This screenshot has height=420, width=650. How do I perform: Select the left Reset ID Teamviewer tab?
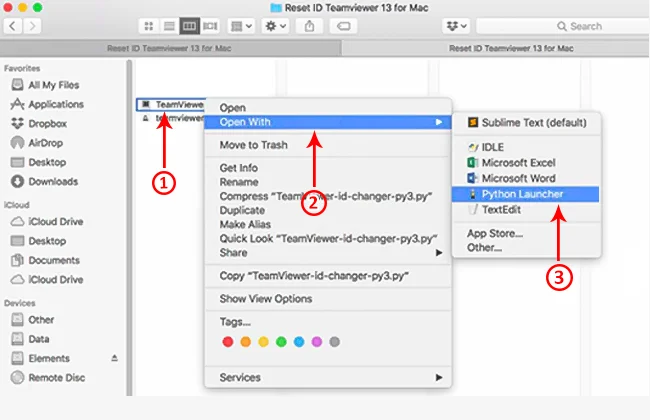pos(170,48)
